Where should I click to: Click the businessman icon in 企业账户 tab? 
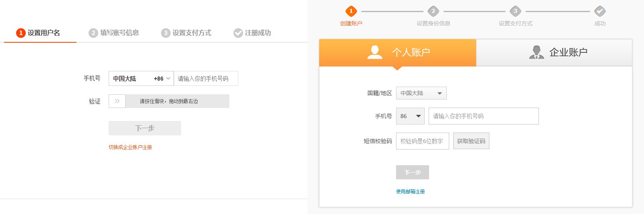tap(537, 52)
